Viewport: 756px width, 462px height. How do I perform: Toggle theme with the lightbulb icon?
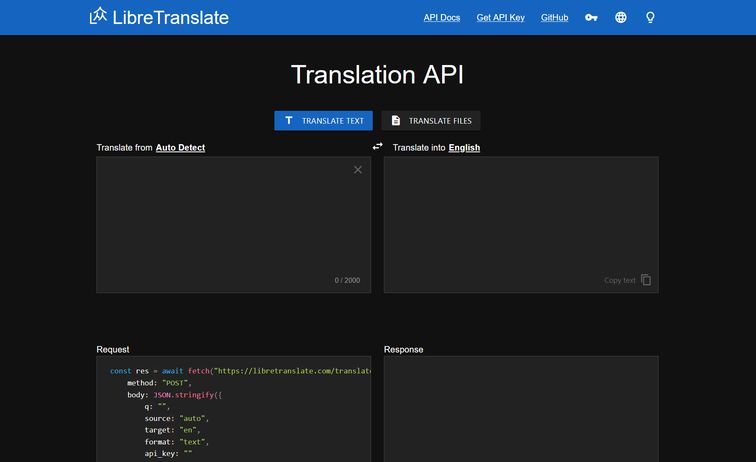tap(650, 17)
